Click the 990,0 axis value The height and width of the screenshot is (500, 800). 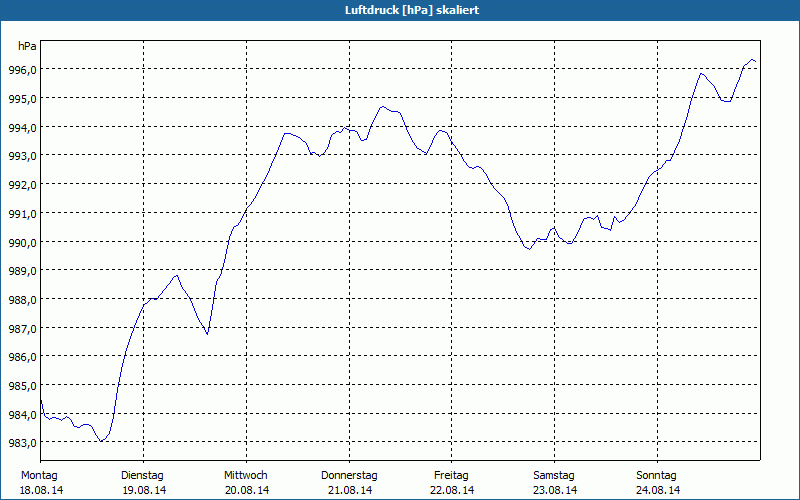click(x=23, y=243)
